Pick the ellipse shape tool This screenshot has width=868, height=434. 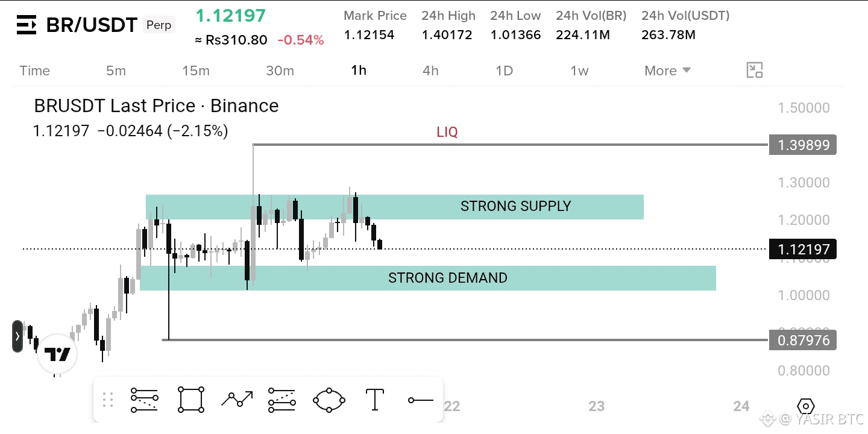pyautogui.click(x=329, y=400)
